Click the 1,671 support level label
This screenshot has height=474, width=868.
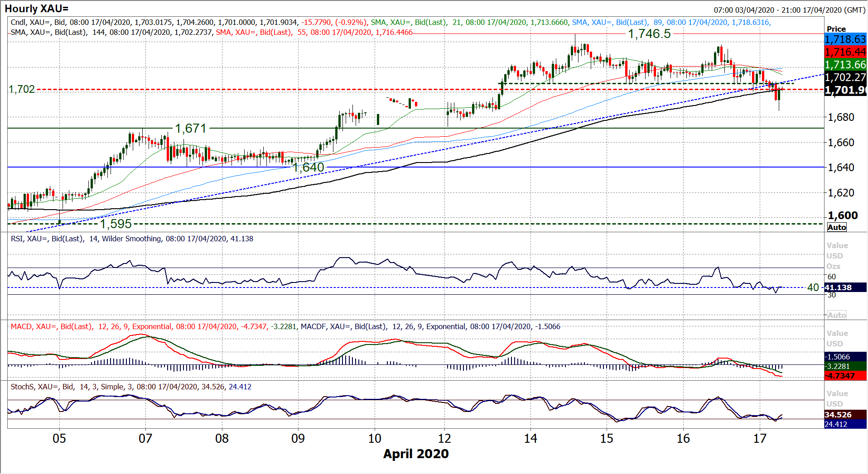pos(191,129)
